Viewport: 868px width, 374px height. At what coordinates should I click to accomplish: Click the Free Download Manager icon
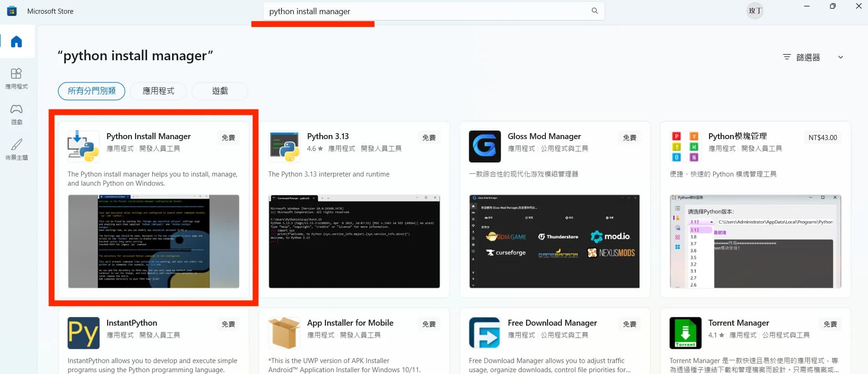click(x=485, y=333)
